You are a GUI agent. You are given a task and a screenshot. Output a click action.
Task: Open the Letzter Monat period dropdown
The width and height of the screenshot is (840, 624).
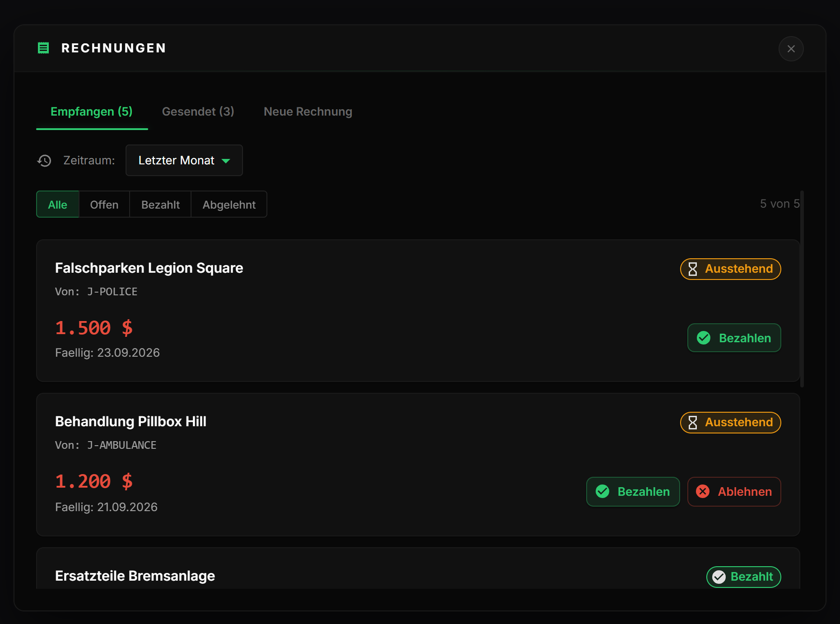[x=184, y=160]
